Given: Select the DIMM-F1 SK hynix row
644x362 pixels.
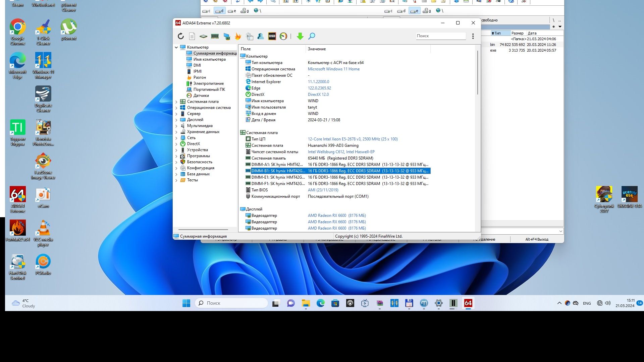Looking at the screenshot, I should coord(337,184).
